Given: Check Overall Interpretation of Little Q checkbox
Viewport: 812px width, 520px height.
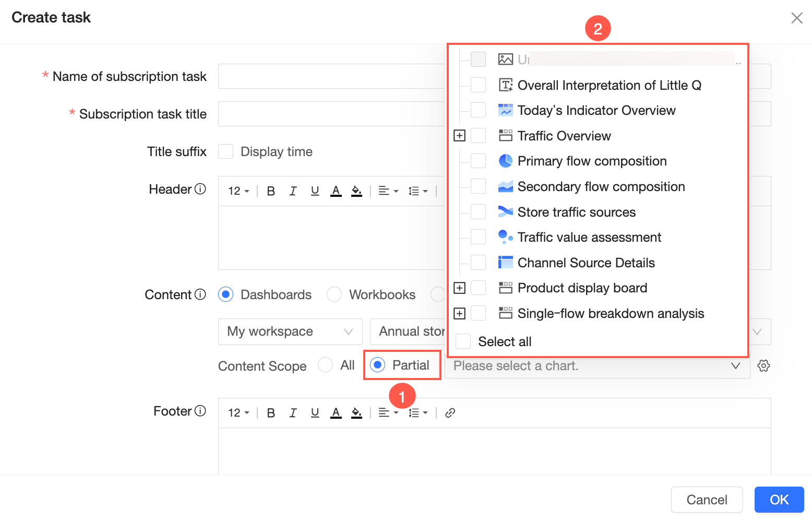Looking at the screenshot, I should [478, 85].
